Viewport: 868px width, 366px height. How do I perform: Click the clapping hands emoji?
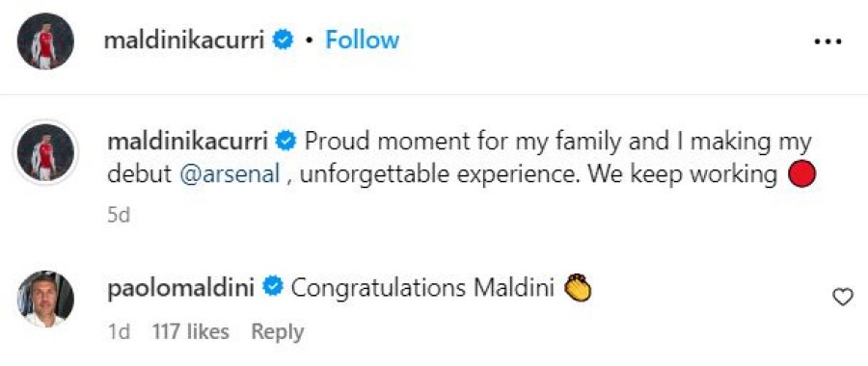(578, 287)
